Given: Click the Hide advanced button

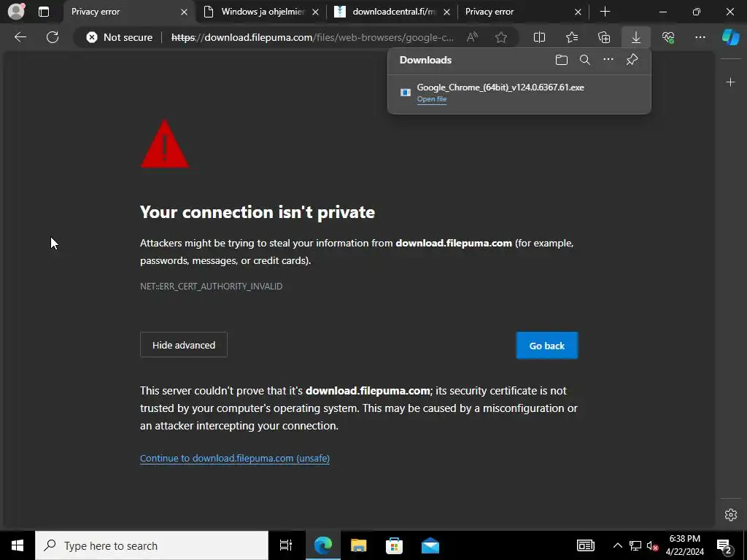Looking at the screenshot, I should [184, 345].
